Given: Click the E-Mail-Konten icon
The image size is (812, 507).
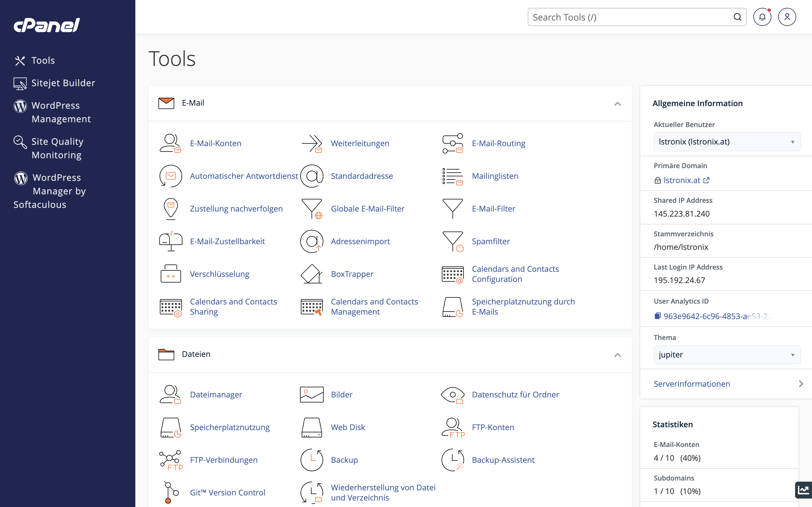Looking at the screenshot, I should tap(171, 143).
